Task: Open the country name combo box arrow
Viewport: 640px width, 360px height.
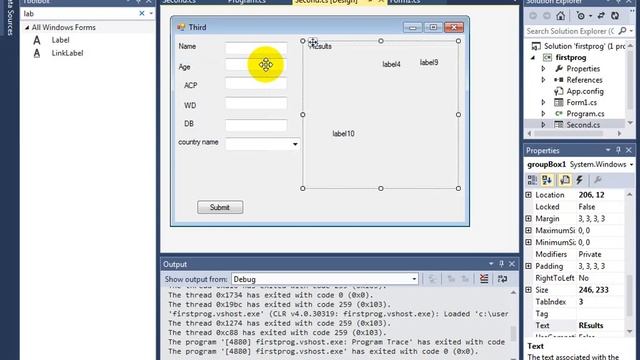Action: tap(295, 144)
